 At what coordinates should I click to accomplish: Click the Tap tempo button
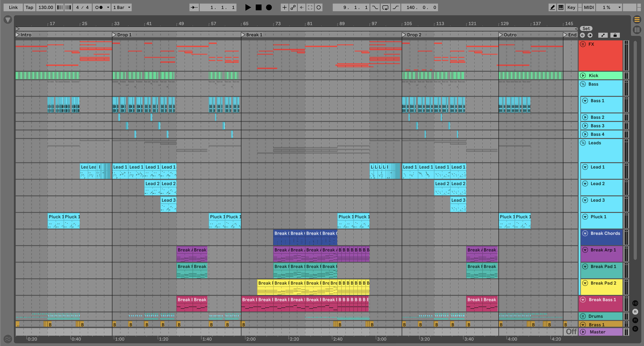click(29, 7)
